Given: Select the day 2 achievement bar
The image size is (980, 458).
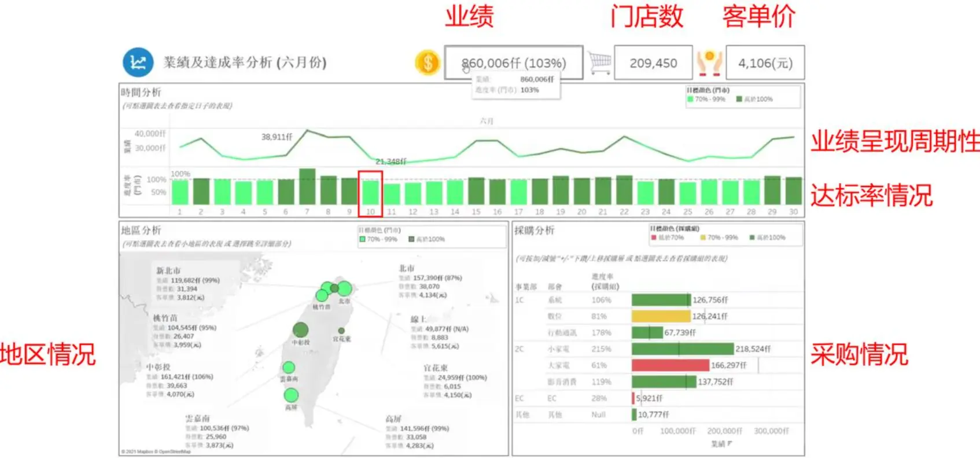Looking at the screenshot, I should 201,191.
